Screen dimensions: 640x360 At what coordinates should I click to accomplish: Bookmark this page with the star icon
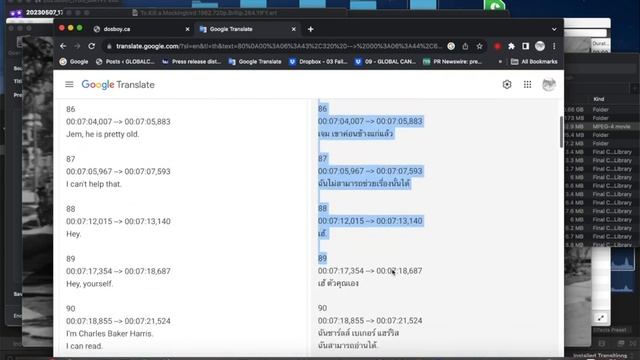(x=479, y=46)
